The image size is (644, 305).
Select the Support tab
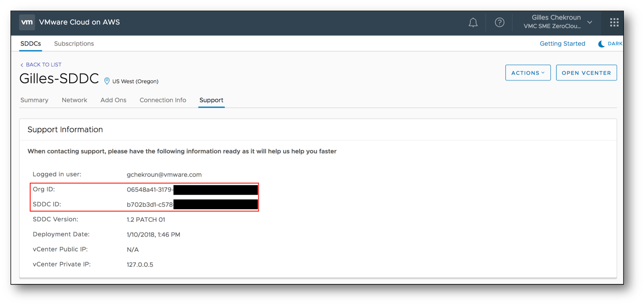(x=211, y=100)
